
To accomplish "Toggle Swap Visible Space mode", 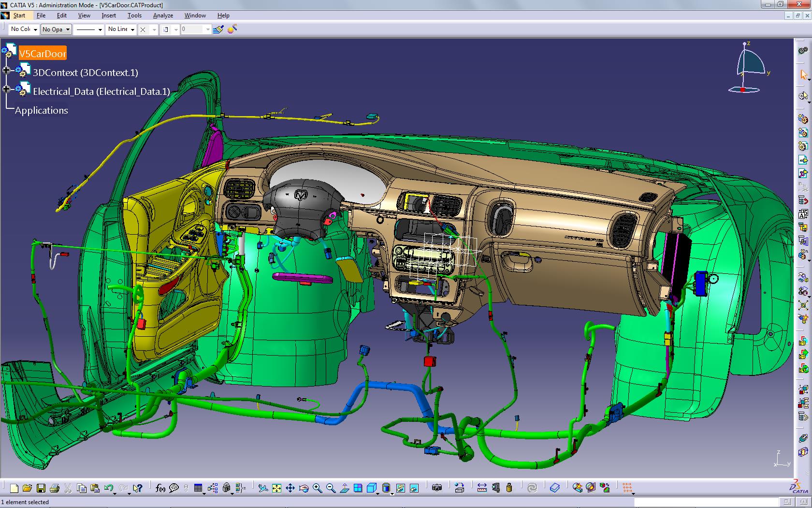I will pos(415,488).
